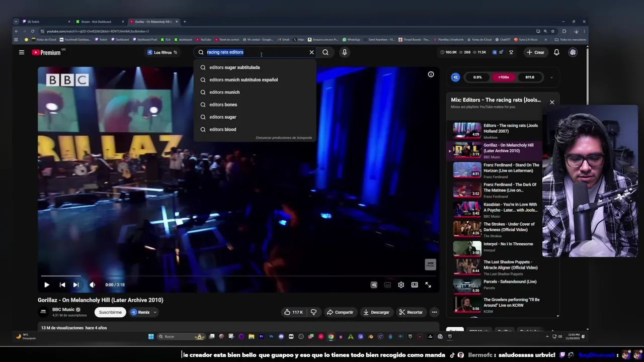644x362 pixels.
Task: Choose the editors bones suggestion
Action: tap(255, 105)
